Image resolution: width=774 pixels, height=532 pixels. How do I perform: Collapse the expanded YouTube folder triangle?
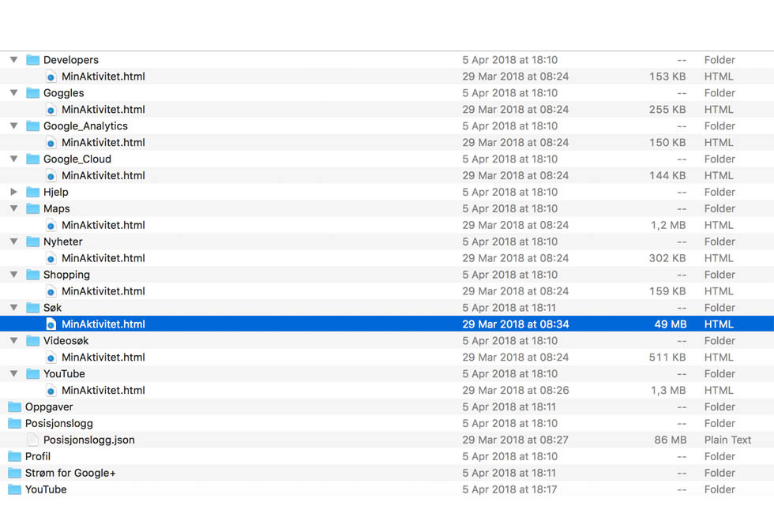[x=14, y=373]
